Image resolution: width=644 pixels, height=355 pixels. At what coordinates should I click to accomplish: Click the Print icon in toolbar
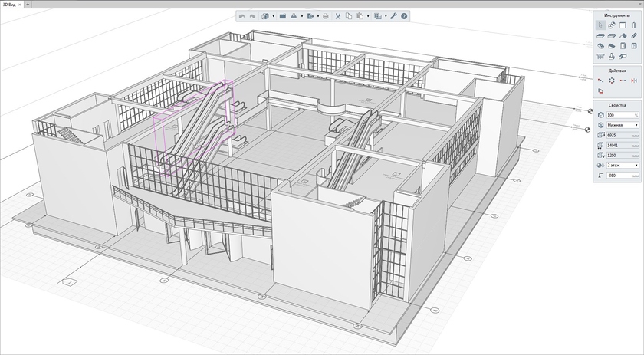pos(325,15)
